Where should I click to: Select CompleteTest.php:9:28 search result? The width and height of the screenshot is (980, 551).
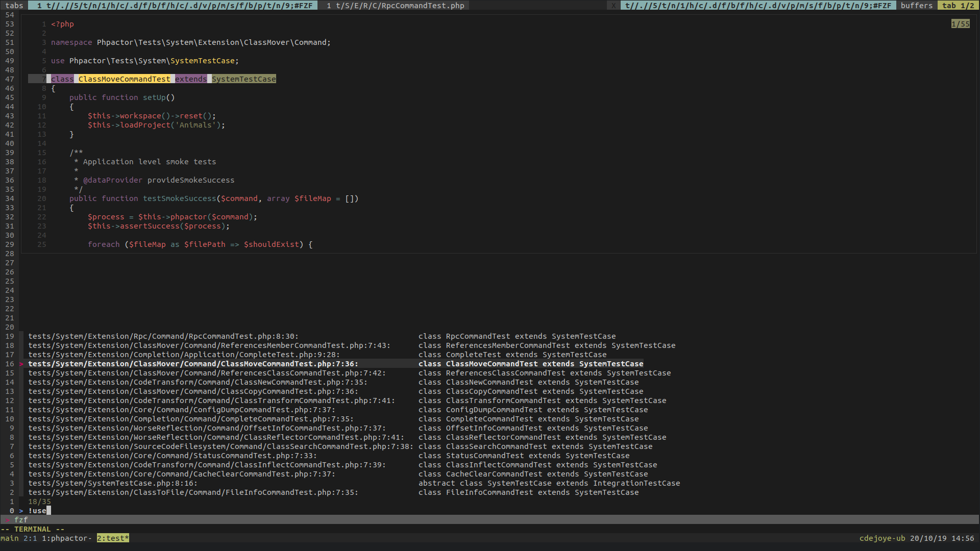[184, 355]
